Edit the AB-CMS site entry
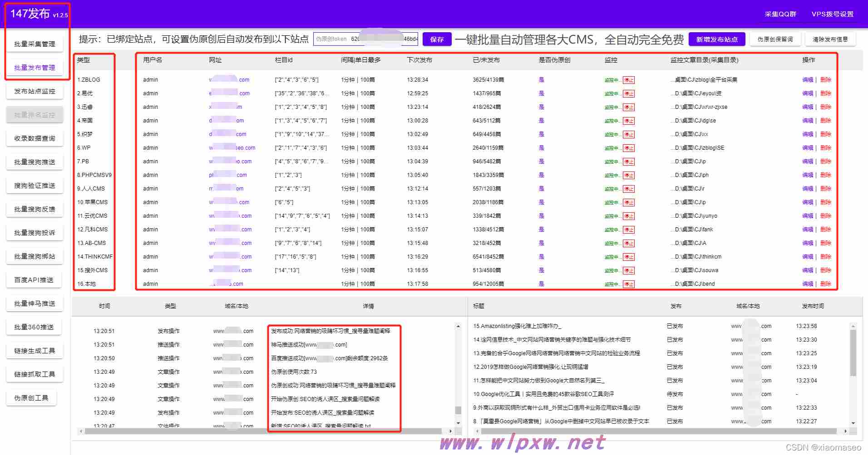 tap(808, 243)
